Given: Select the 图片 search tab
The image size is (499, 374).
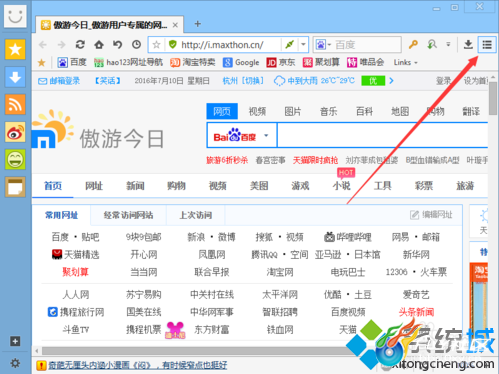Looking at the screenshot, I should point(293,111).
